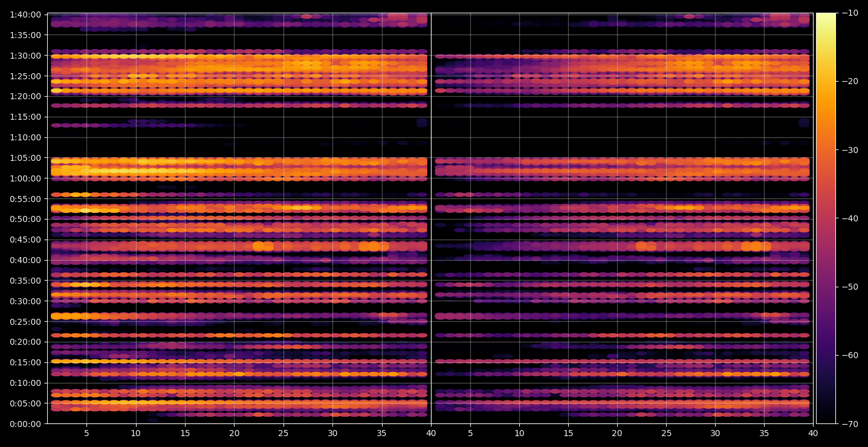Click the 0:20:00 time axis label
The image size is (868, 447).
pyautogui.click(x=25, y=342)
